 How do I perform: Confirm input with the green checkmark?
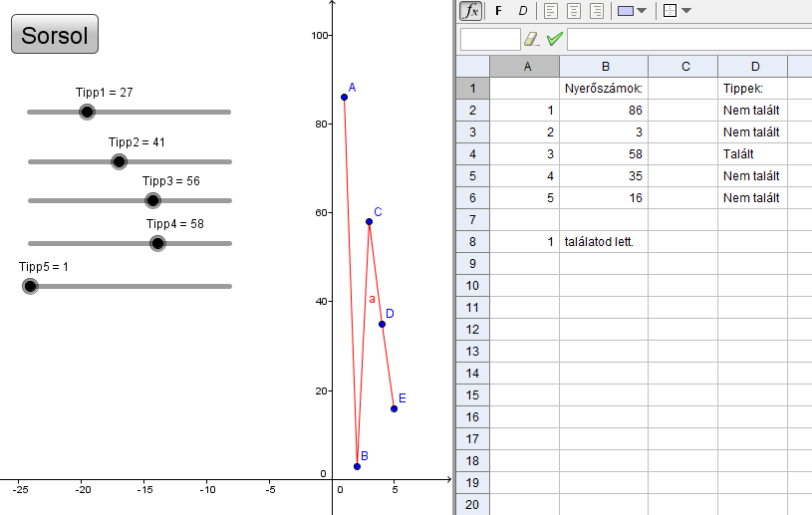pyautogui.click(x=555, y=39)
